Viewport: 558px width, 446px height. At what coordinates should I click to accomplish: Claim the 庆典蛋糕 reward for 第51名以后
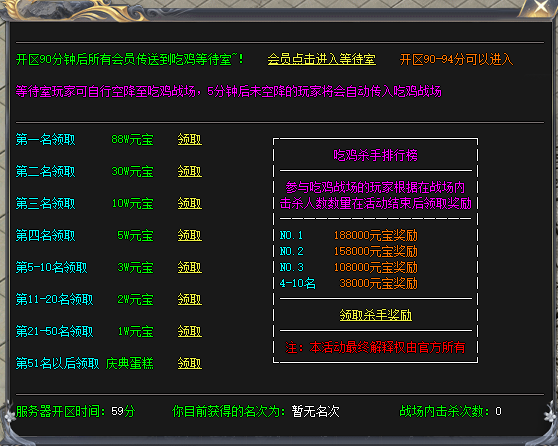(x=190, y=363)
